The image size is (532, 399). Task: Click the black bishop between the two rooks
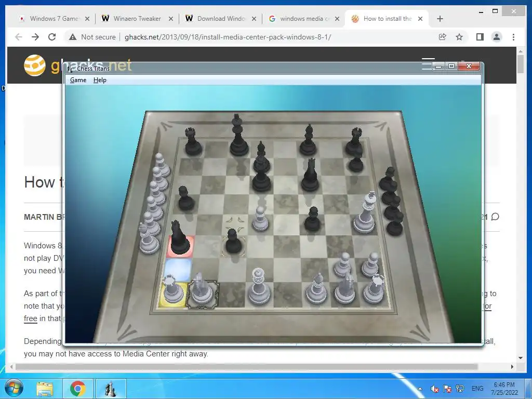(x=308, y=140)
